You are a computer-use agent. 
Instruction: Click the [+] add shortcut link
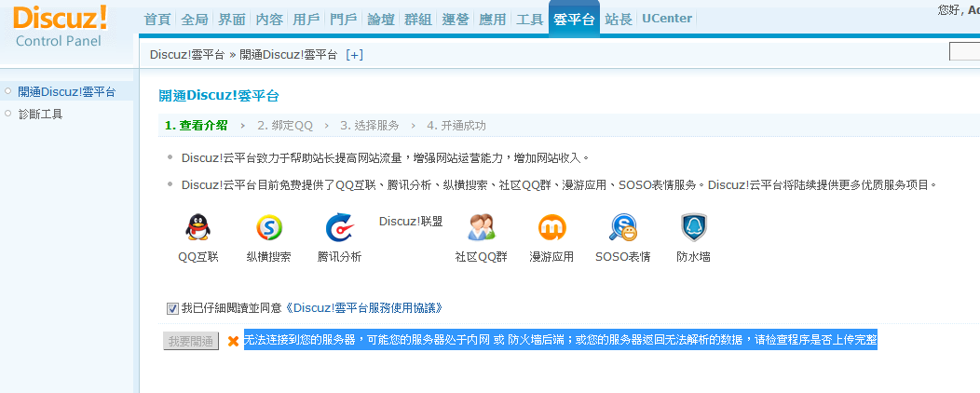pos(354,54)
